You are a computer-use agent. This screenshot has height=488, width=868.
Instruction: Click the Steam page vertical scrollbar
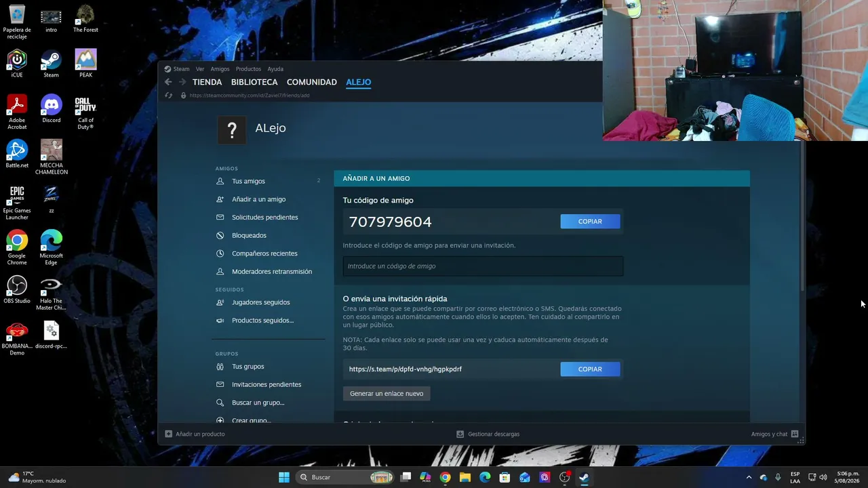pos(804,217)
